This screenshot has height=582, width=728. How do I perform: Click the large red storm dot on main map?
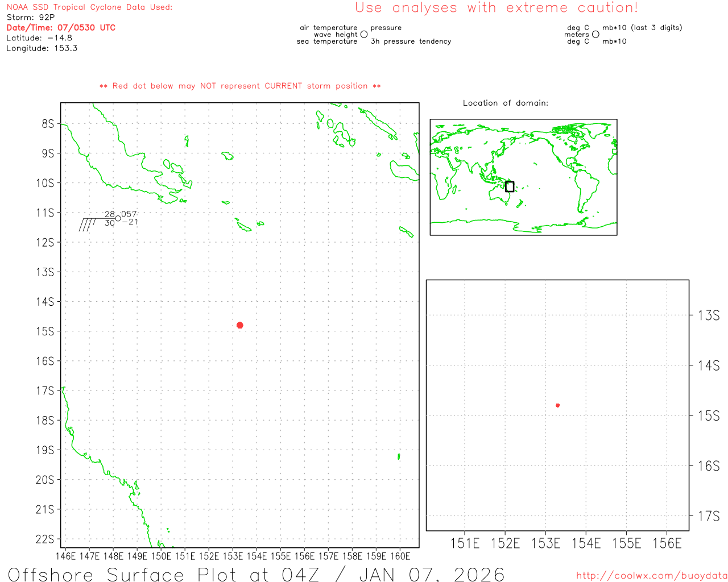coord(240,325)
